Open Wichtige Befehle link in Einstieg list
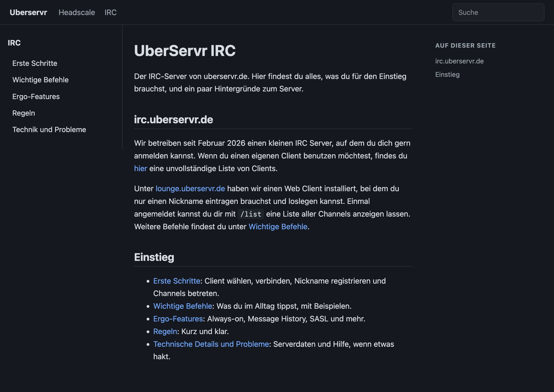This screenshot has height=392, width=554. pyautogui.click(x=183, y=306)
